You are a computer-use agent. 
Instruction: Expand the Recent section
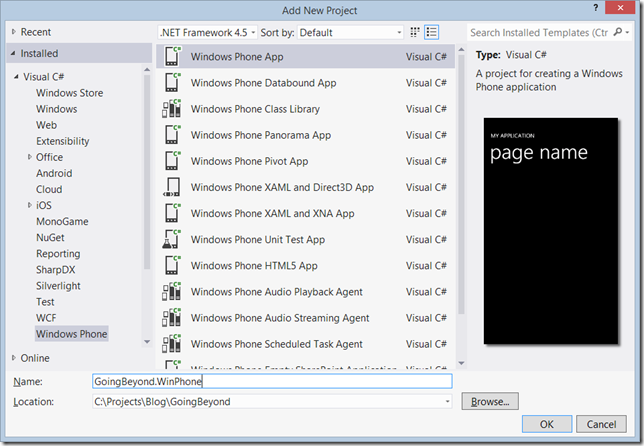coord(14,32)
